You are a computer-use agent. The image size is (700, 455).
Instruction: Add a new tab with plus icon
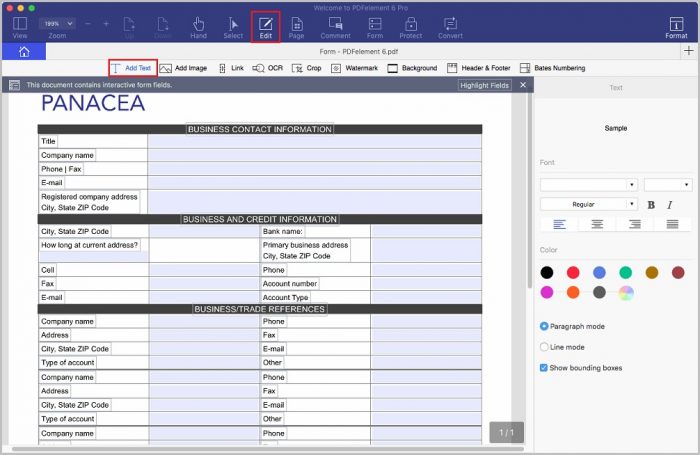coord(688,51)
